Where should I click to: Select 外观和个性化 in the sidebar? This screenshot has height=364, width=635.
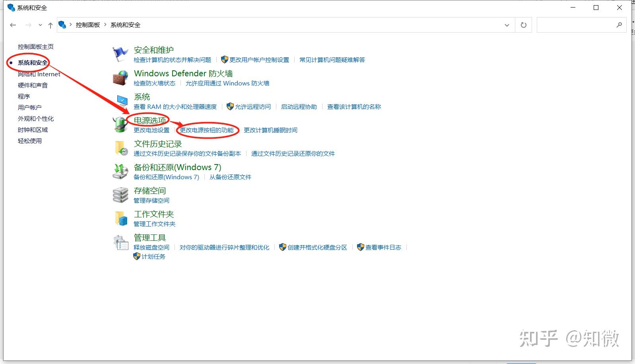point(36,118)
